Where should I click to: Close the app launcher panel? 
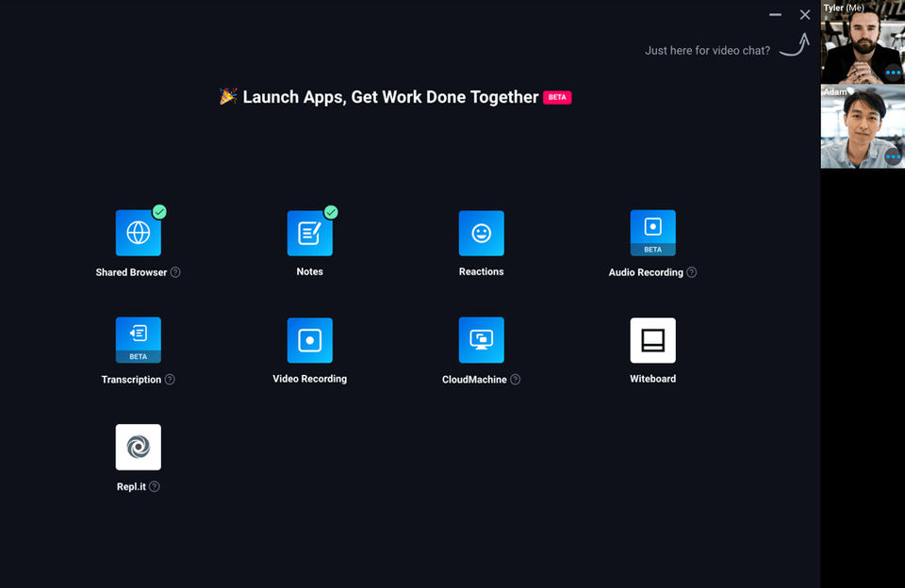point(805,15)
